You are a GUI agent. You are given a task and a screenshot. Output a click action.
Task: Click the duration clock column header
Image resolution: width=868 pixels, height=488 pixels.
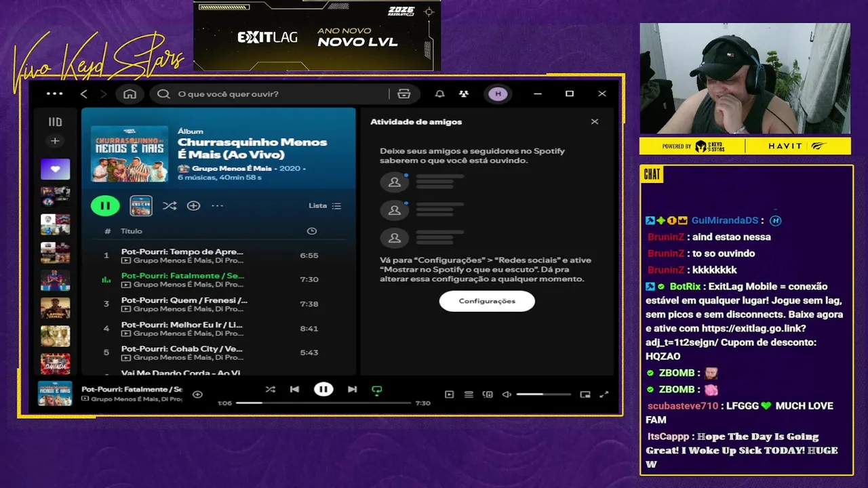click(312, 231)
